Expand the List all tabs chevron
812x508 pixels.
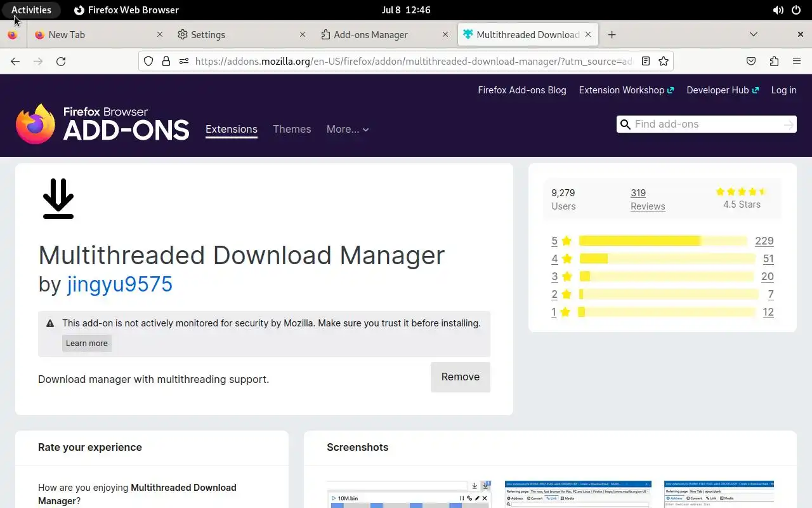(x=754, y=35)
